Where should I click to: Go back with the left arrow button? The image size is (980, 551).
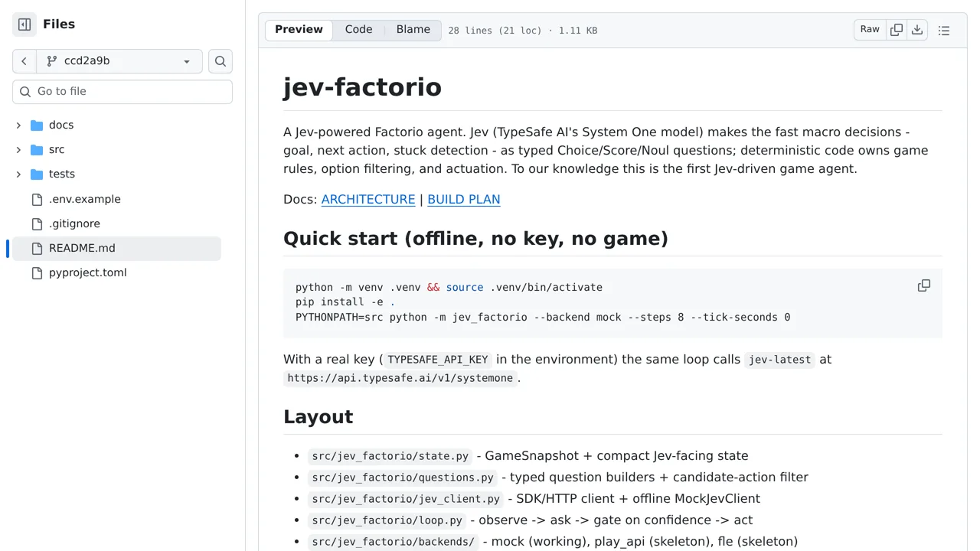(24, 61)
